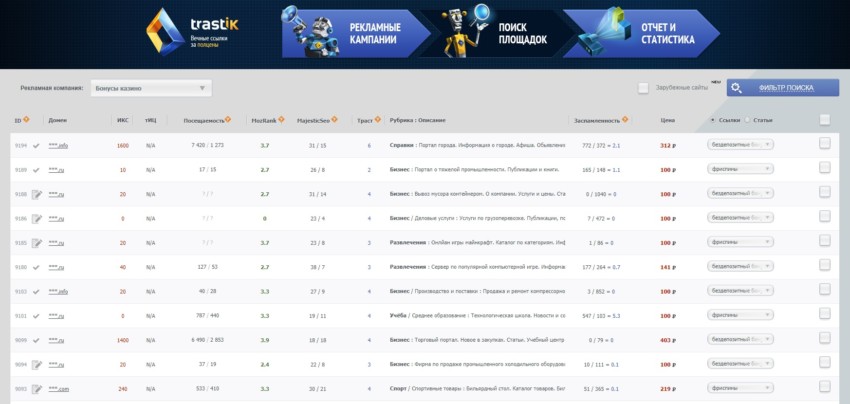This screenshot has width=850, height=404.
Task: Click the checkmark icon for row 9189
Action: [36, 170]
